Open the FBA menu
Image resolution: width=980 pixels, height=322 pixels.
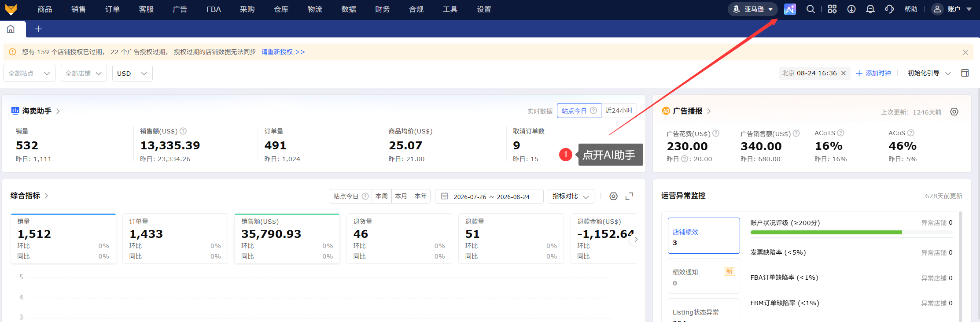point(214,9)
